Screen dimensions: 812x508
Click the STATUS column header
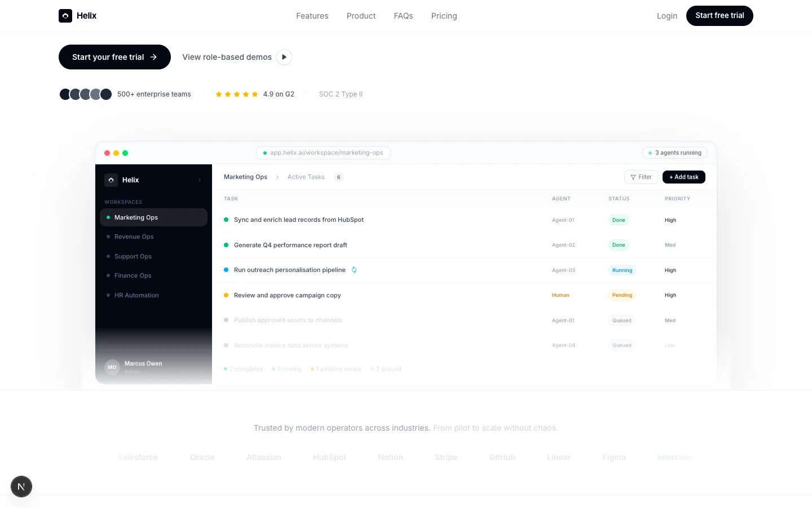coord(619,199)
